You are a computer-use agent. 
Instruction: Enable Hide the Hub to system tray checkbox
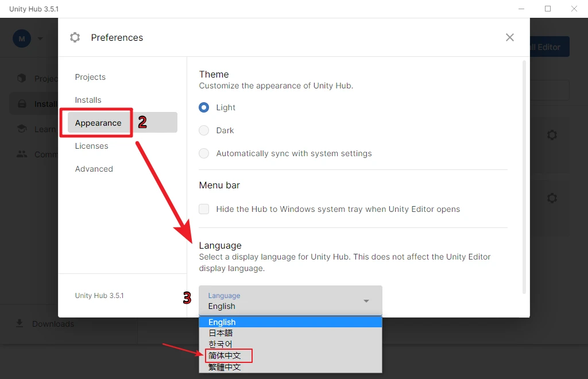(x=204, y=209)
